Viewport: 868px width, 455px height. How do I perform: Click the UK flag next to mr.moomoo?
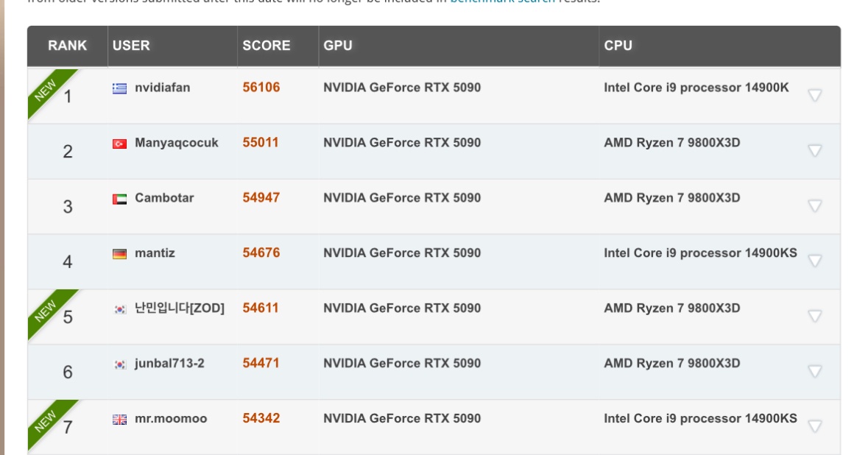tap(119, 420)
